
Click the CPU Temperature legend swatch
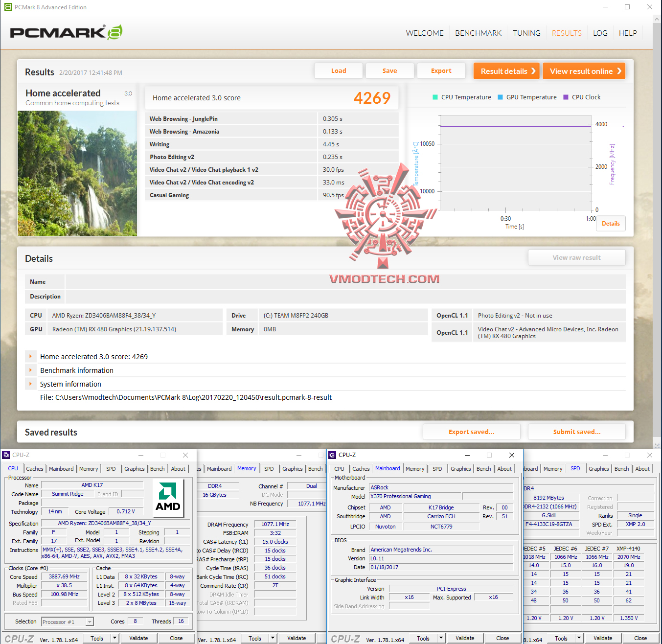(435, 97)
